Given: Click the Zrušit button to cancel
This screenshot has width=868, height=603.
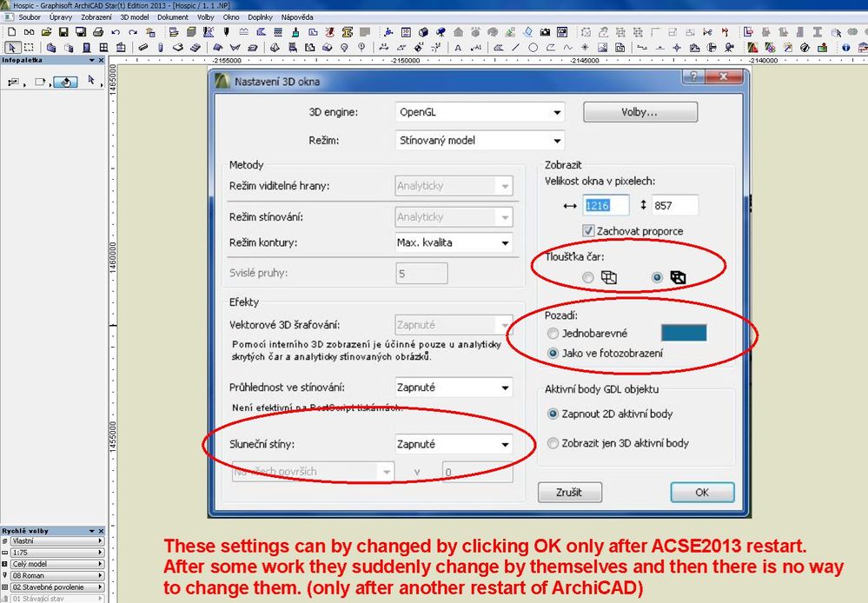Looking at the screenshot, I should click(570, 492).
